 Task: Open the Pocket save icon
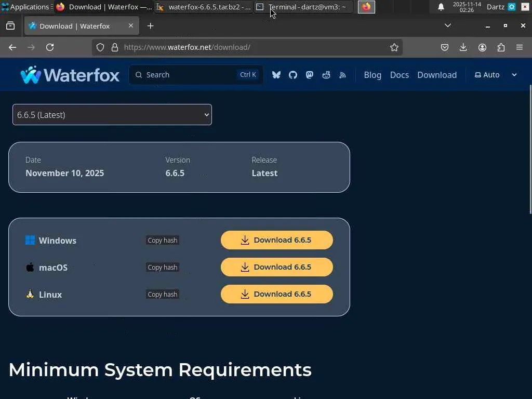pyautogui.click(x=445, y=47)
